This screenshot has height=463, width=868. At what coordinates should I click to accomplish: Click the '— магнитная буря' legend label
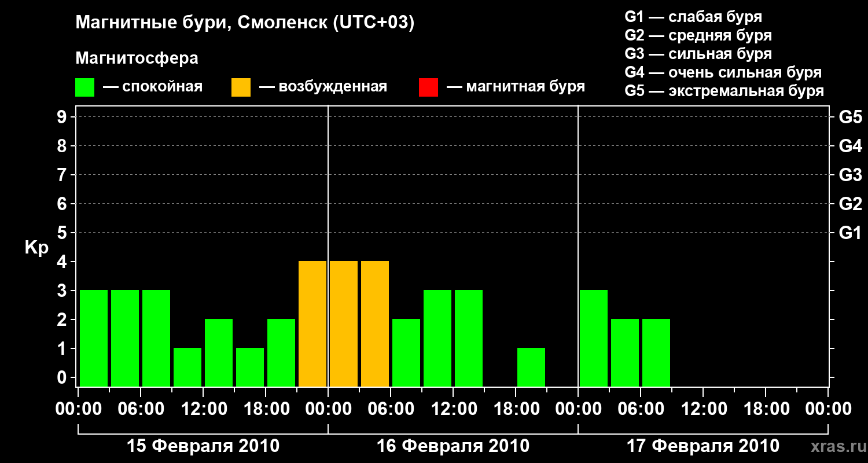point(516,87)
